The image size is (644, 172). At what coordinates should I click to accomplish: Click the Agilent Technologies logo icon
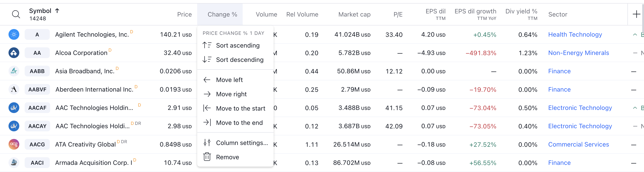[x=14, y=34]
